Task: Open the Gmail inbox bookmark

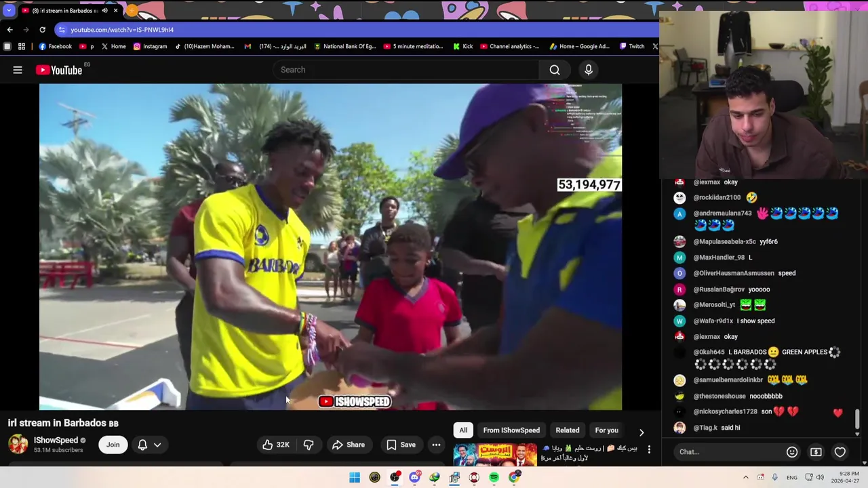Action: click(x=275, y=46)
